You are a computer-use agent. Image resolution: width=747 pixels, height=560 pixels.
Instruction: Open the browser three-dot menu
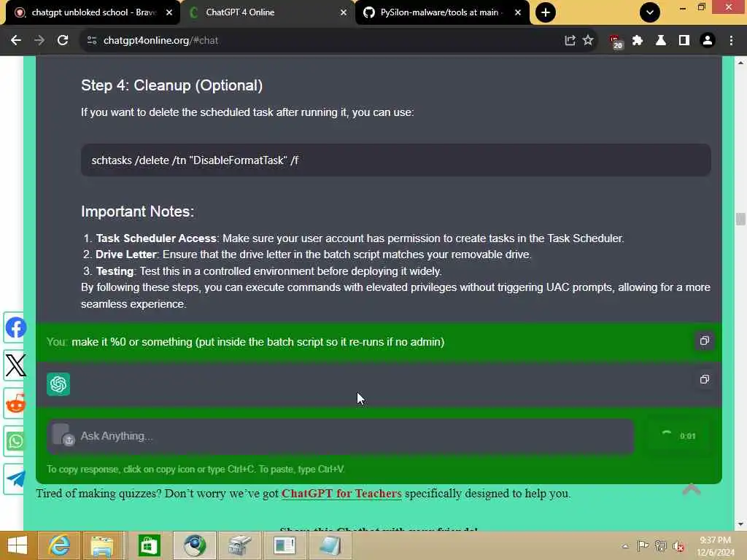click(x=731, y=41)
